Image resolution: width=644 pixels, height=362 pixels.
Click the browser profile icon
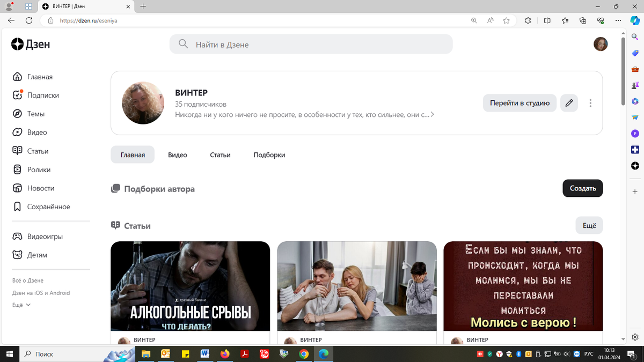(9, 6)
